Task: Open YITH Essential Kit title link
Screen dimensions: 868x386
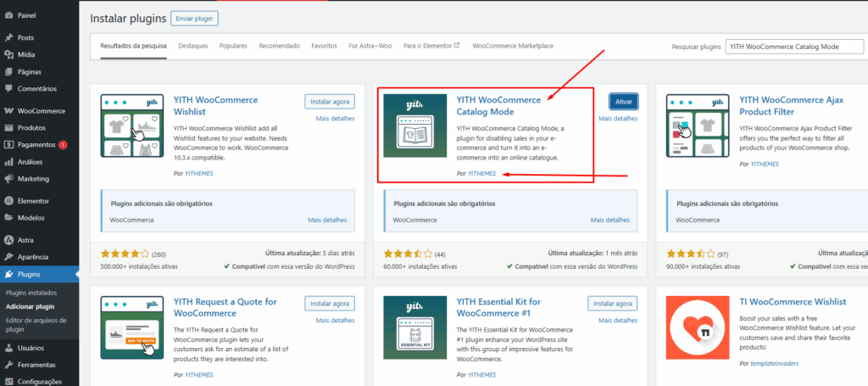Action: 498,307
